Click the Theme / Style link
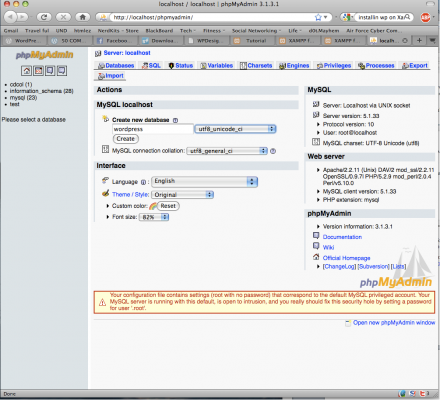 [x=131, y=195]
